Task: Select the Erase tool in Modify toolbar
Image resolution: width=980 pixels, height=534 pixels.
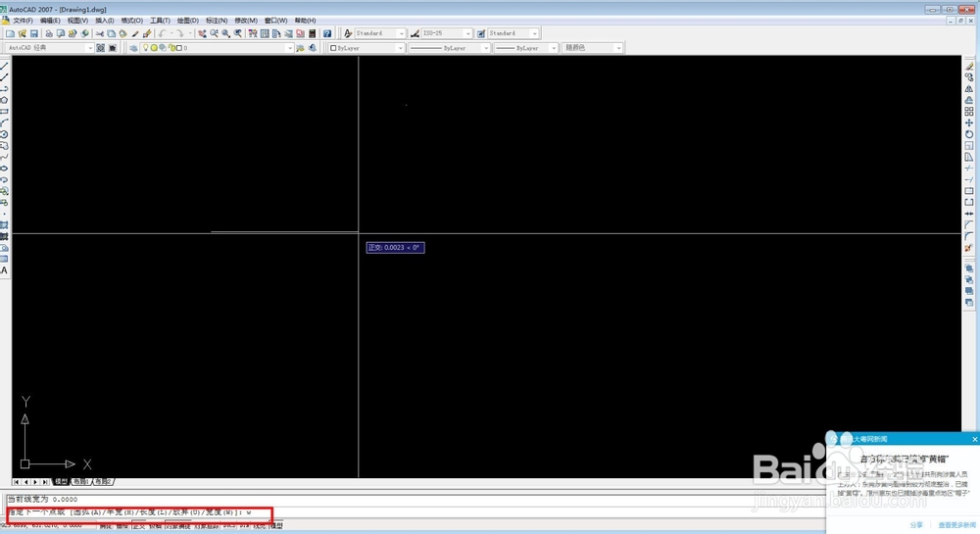Action: point(969,66)
